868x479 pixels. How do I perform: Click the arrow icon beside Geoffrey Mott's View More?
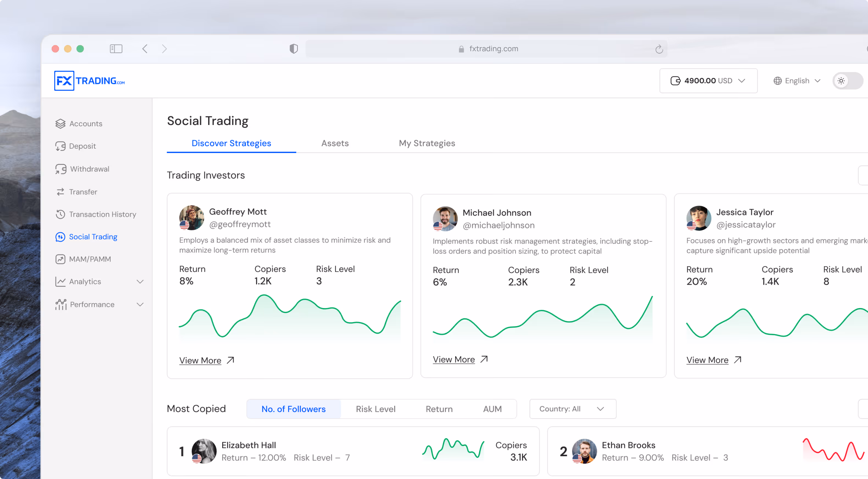coord(230,360)
